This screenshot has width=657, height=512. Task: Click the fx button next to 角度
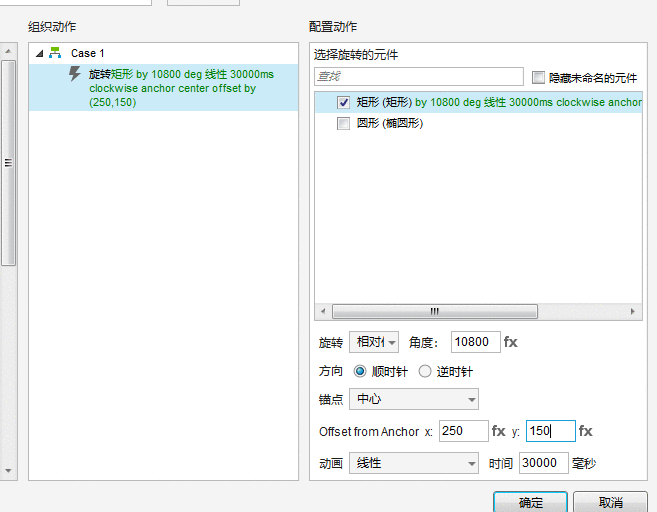[x=510, y=342]
